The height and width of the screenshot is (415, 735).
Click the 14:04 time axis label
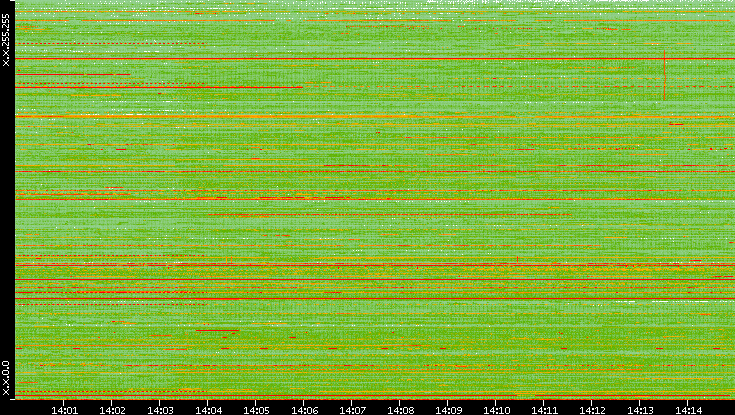208,410
